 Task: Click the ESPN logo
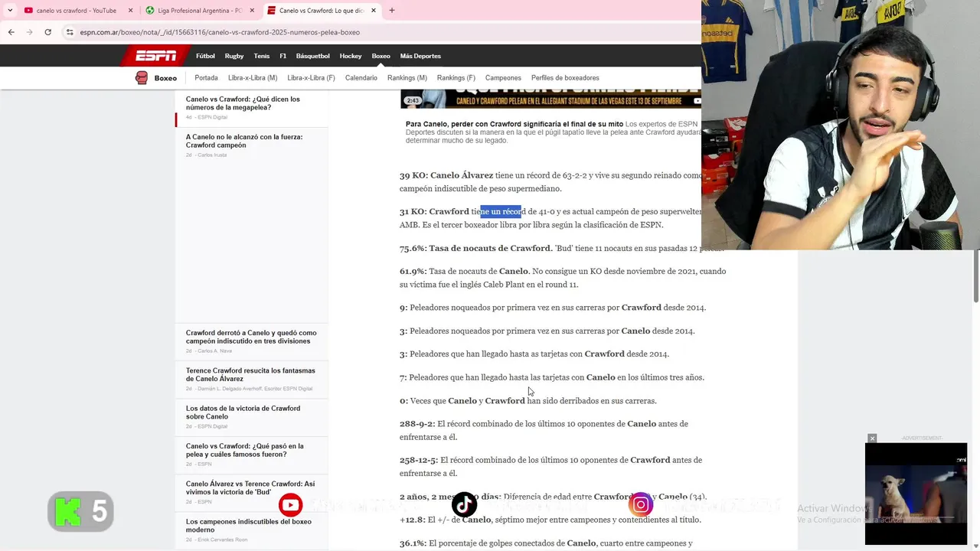click(x=155, y=56)
